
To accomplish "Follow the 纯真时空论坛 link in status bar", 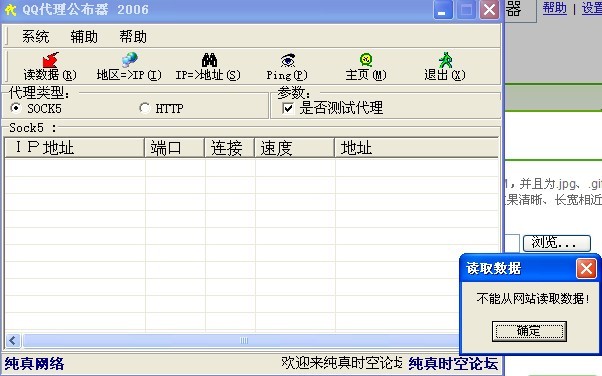I will click(453, 363).
